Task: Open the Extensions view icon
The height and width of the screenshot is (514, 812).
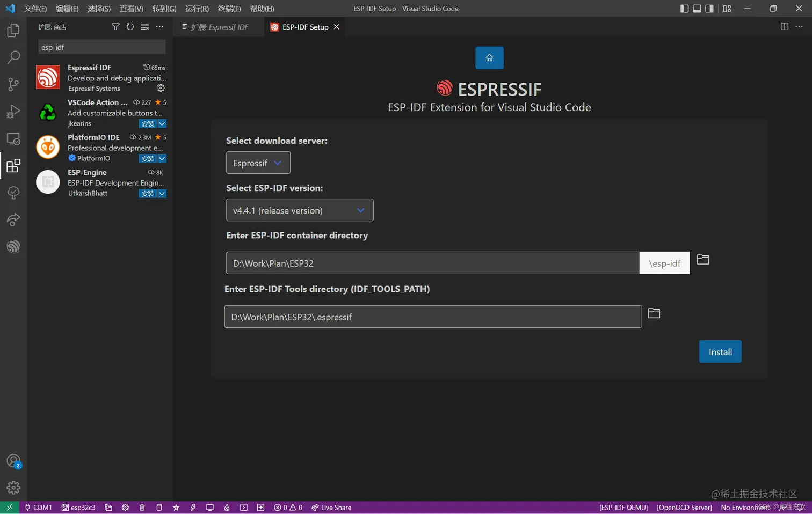Action: 13,166
